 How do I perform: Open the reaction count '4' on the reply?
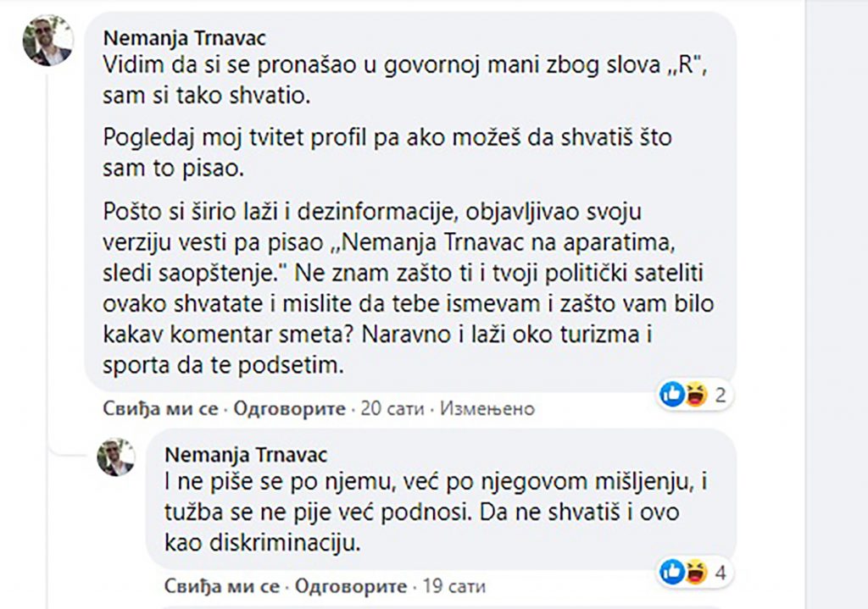pos(720,573)
